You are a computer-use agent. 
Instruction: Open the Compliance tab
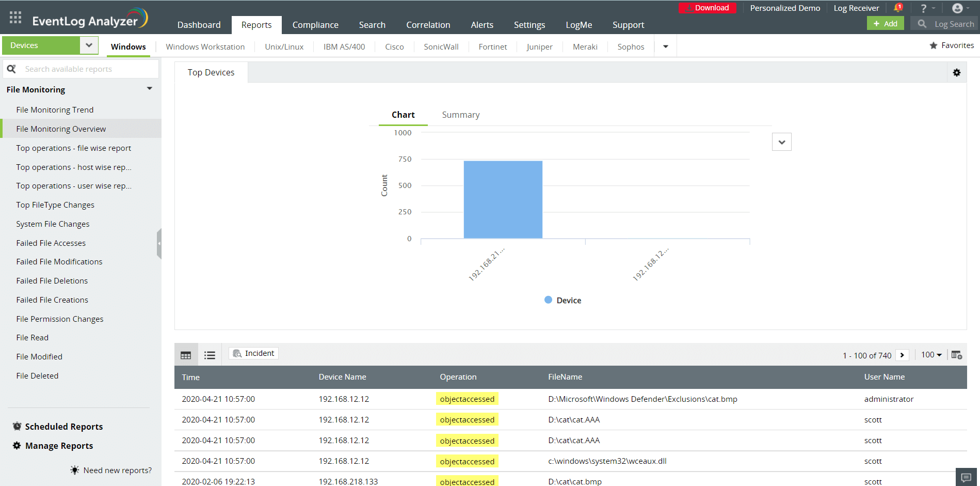pos(315,25)
